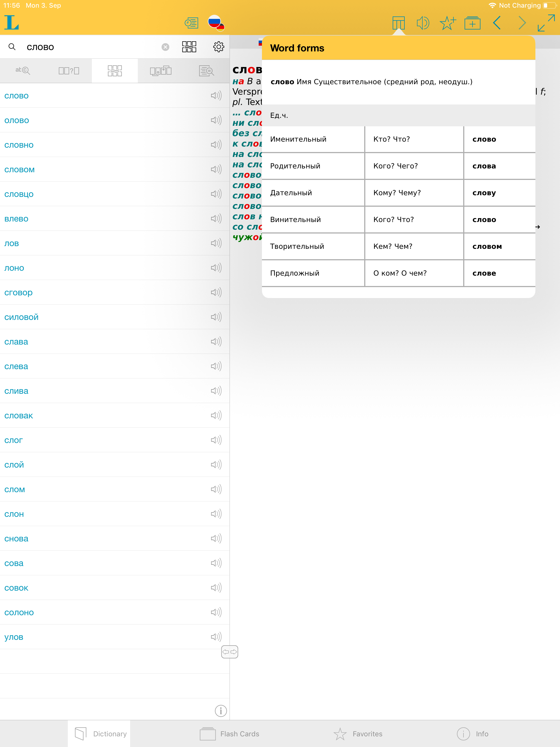Open full-text search mode
Image resolution: width=560 pixels, height=747 pixels.
(x=207, y=71)
